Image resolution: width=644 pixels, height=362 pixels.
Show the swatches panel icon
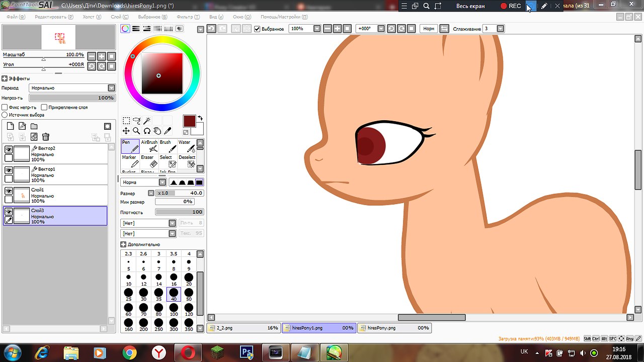coord(169,29)
